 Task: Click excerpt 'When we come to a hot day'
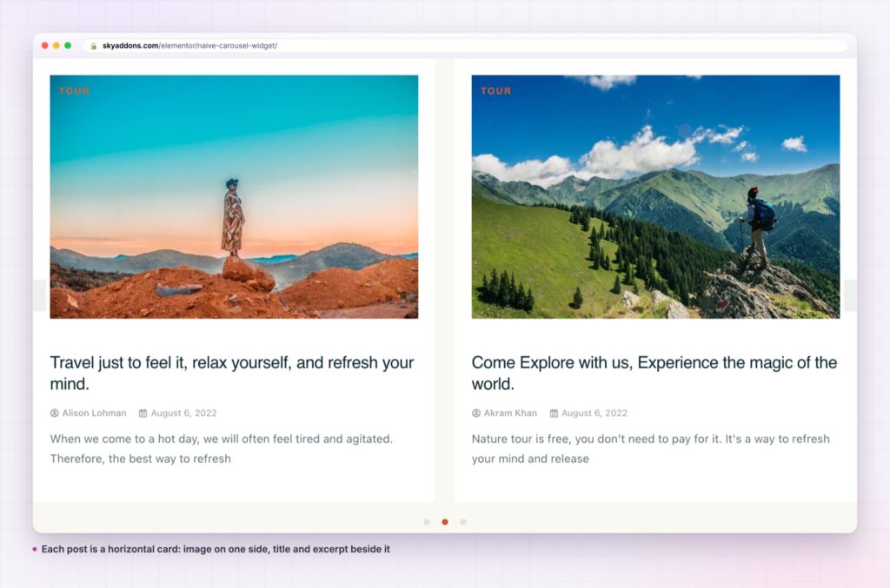tap(222, 448)
